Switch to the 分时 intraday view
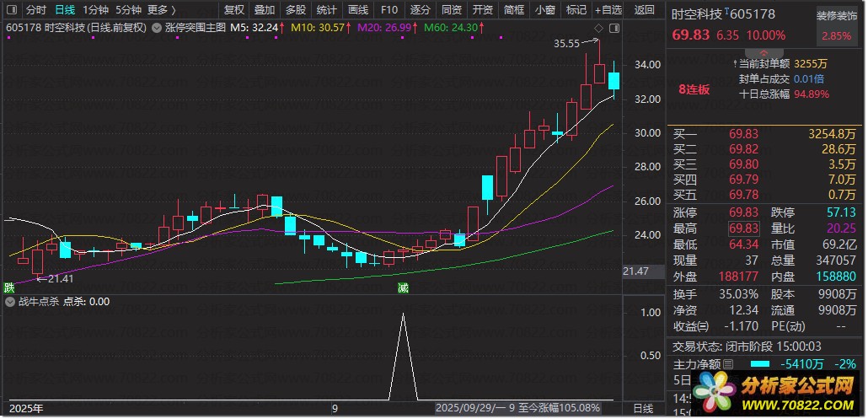868x419 pixels. [x=35, y=10]
